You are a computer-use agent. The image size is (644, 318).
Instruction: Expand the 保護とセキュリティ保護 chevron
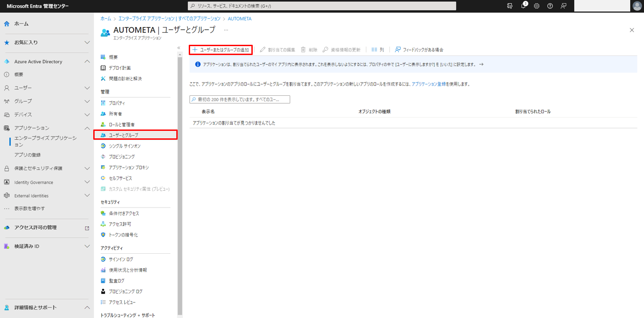[x=87, y=169]
